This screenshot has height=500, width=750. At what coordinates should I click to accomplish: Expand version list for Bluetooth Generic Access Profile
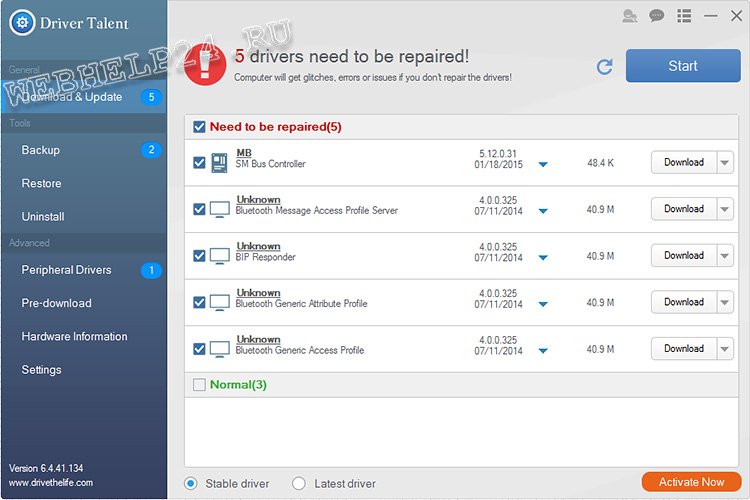point(543,351)
